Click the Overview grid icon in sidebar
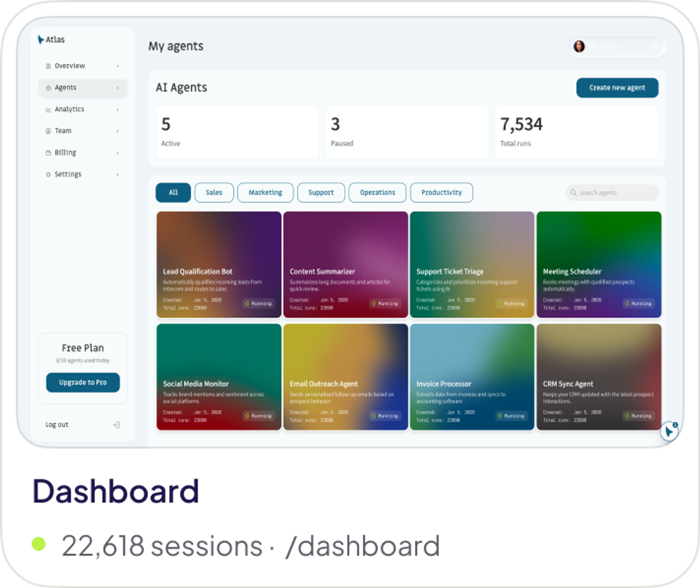 pyautogui.click(x=48, y=66)
